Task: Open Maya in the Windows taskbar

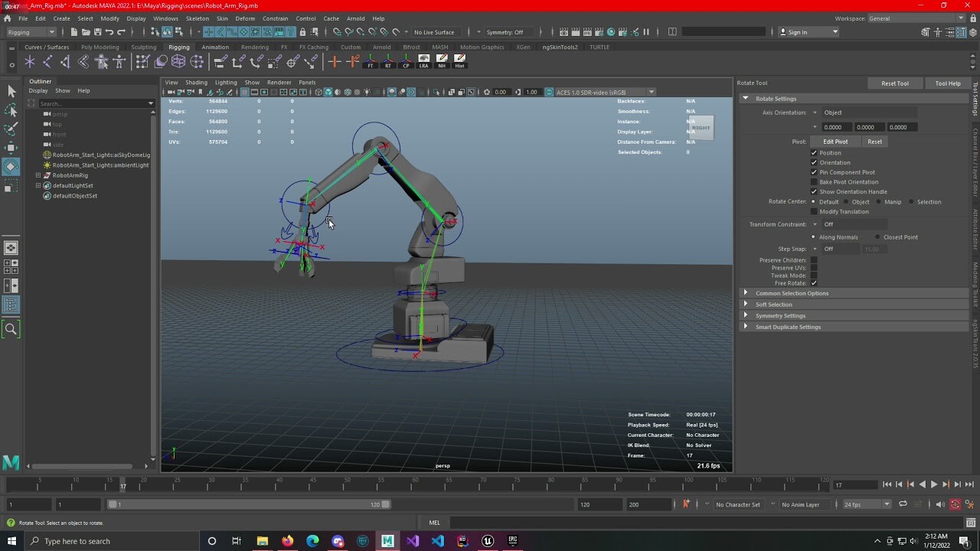Action: 387,541
